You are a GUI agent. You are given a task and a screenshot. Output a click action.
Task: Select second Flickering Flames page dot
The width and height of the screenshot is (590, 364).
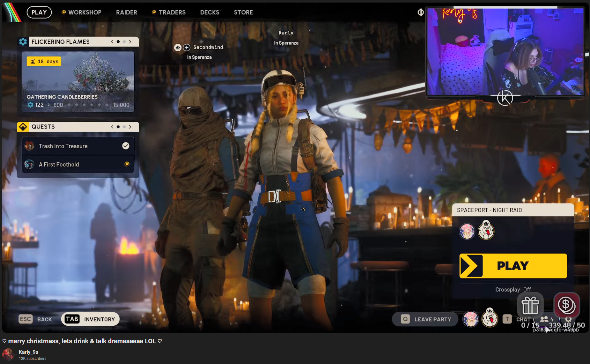pos(124,42)
